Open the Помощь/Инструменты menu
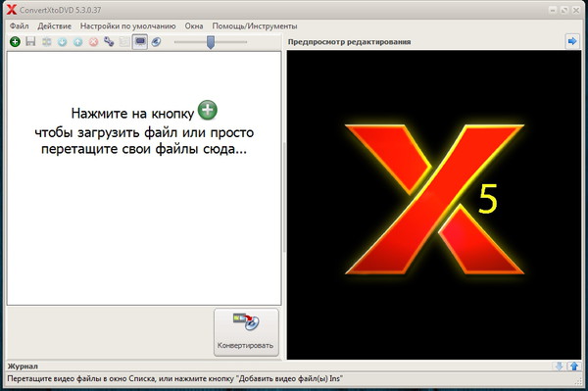Viewport: 588px width, 391px height. tap(255, 26)
